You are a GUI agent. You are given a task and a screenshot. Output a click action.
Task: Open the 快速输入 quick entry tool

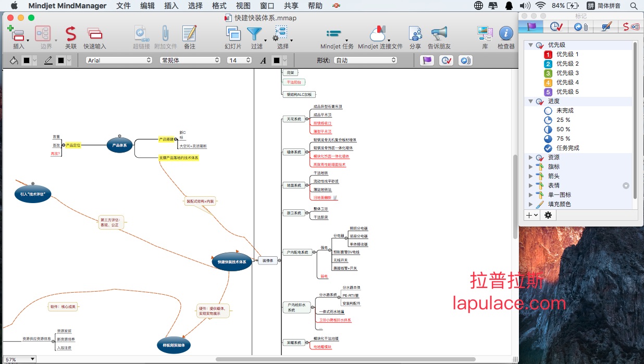[95, 34]
